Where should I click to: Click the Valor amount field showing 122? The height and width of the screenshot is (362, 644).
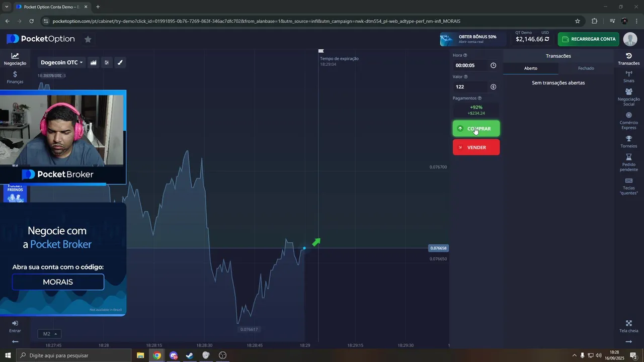[470, 87]
